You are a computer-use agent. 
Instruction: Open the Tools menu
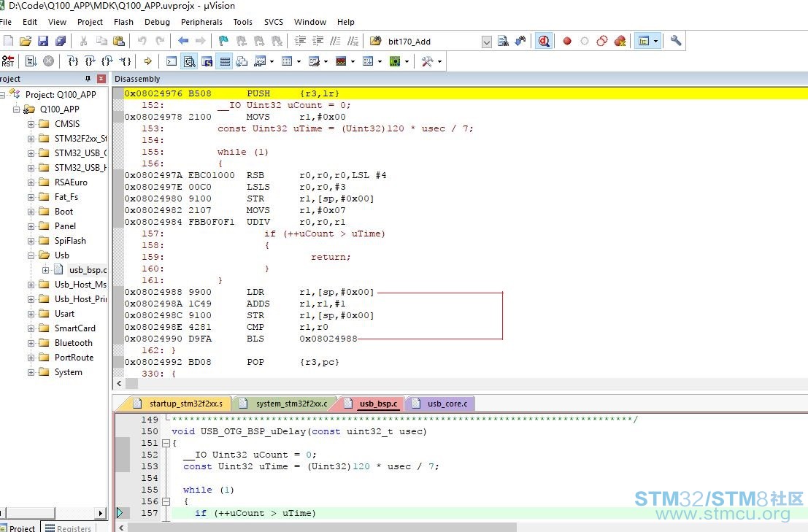(243, 22)
